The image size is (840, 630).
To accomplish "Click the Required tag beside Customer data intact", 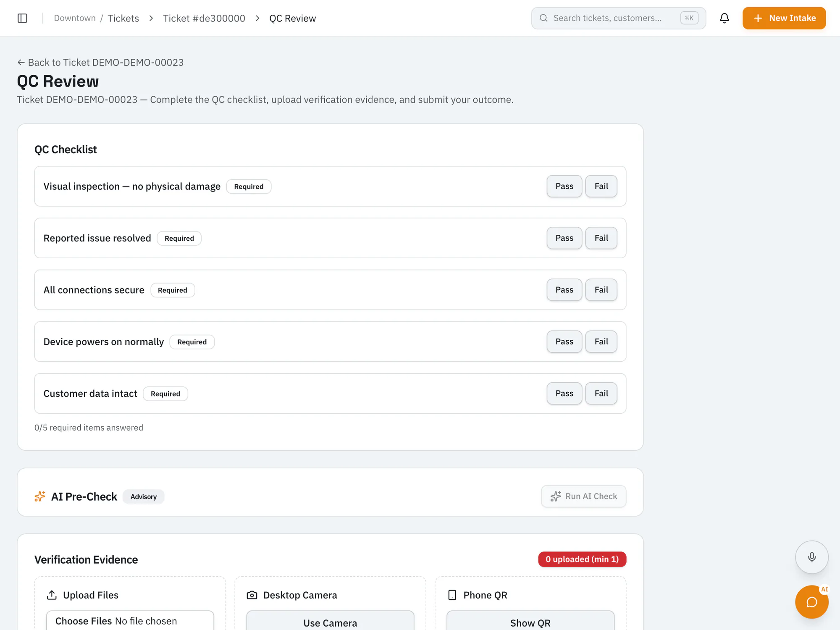I will point(165,394).
